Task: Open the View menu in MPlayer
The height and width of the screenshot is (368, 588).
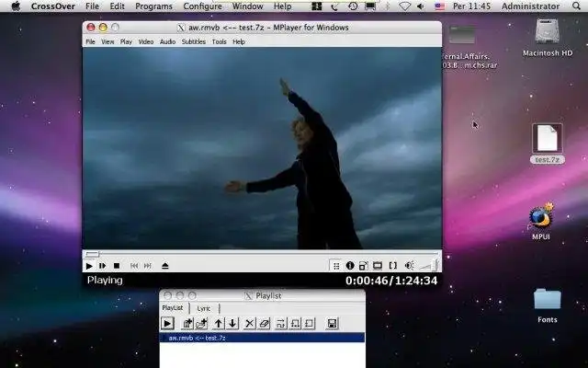Action: pyautogui.click(x=107, y=41)
